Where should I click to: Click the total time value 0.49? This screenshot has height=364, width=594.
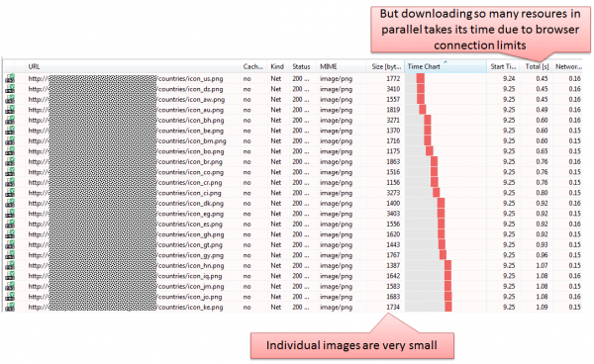tap(542, 110)
